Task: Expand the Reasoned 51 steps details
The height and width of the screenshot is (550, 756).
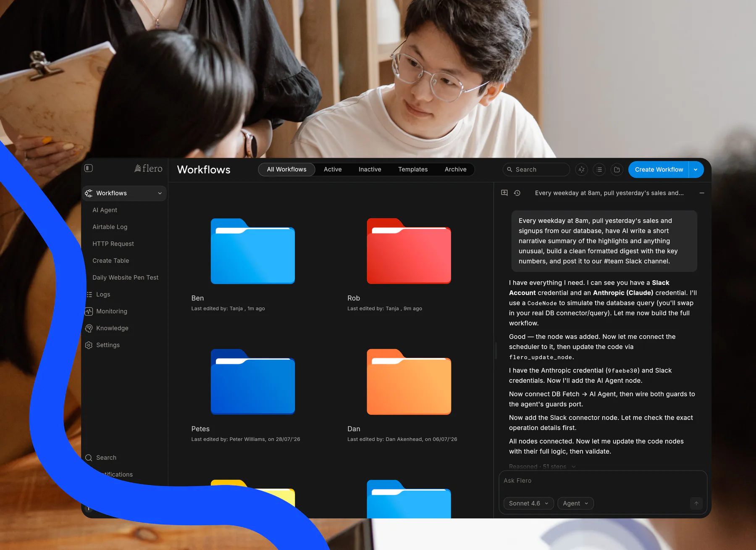Action: click(x=542, y=467)
